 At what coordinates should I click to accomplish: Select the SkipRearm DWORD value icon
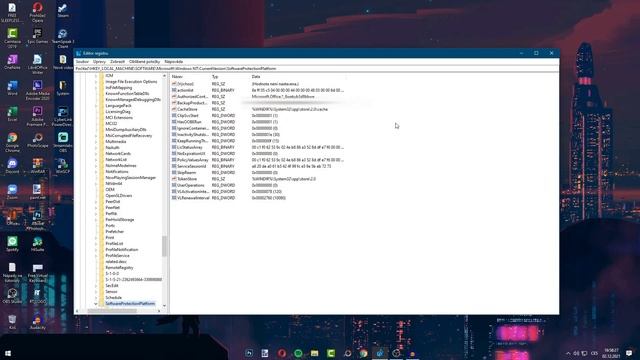click(174, 173)
